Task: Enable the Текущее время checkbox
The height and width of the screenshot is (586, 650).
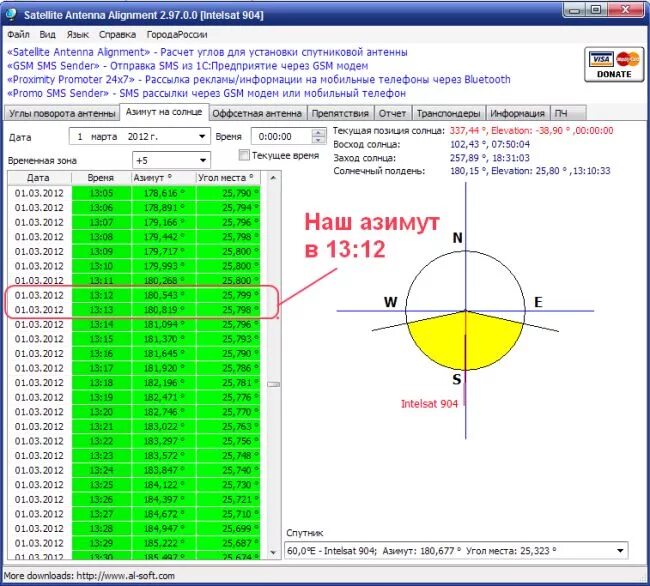Action: pos(244,155)
